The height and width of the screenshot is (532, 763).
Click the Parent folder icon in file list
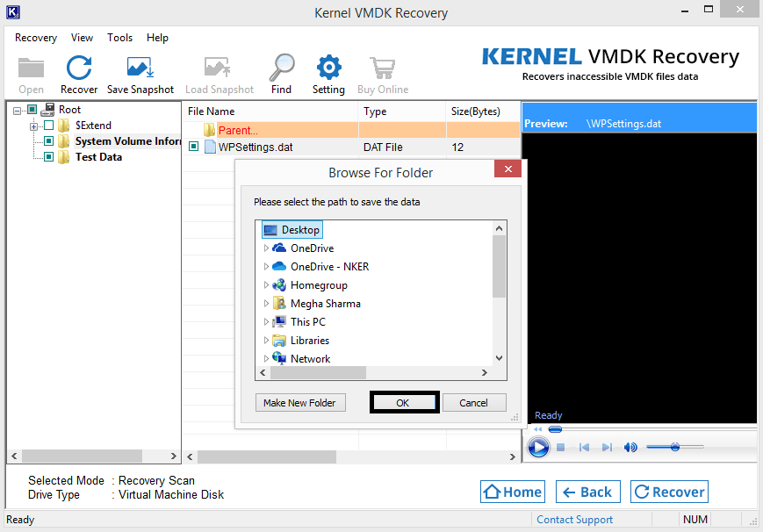coord(209,130)
